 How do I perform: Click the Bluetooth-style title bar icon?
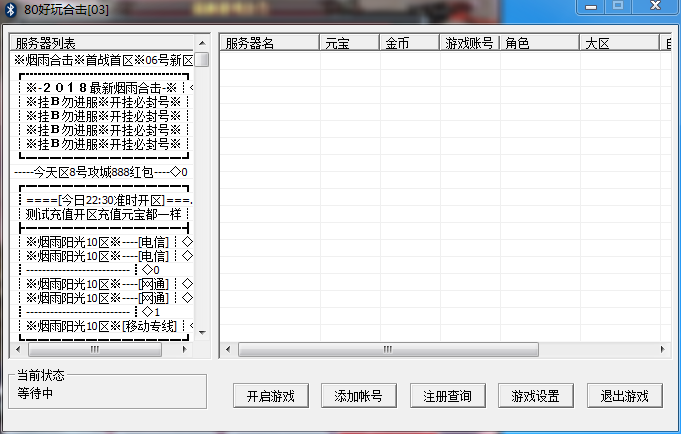pos(10,10)
